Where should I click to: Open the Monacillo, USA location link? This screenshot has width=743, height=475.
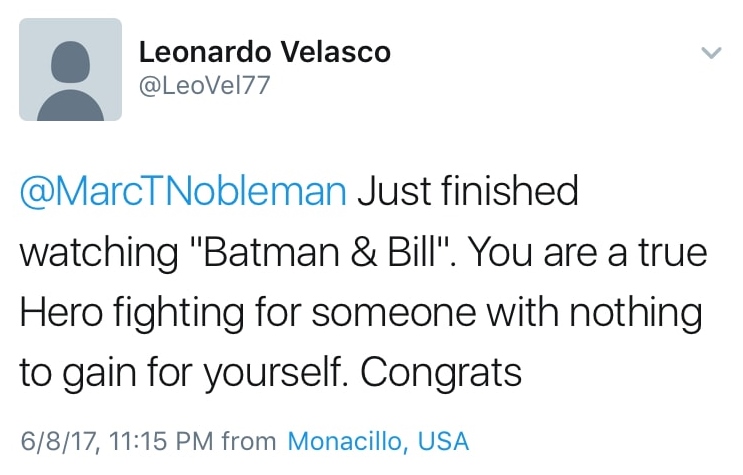378,440
